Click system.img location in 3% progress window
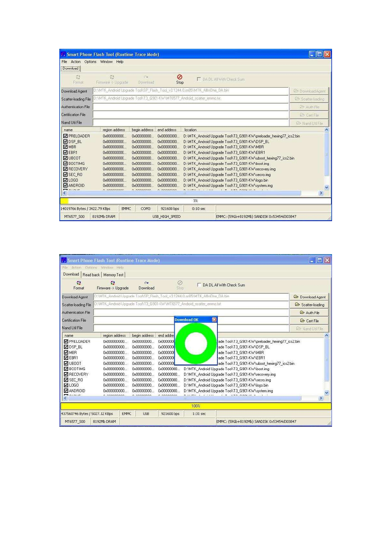 click(228, 186)
